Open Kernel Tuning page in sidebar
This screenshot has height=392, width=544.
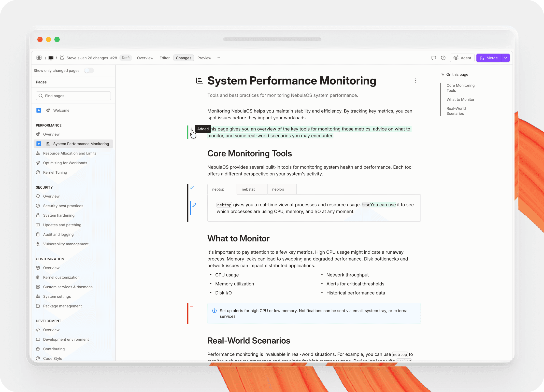55,172
